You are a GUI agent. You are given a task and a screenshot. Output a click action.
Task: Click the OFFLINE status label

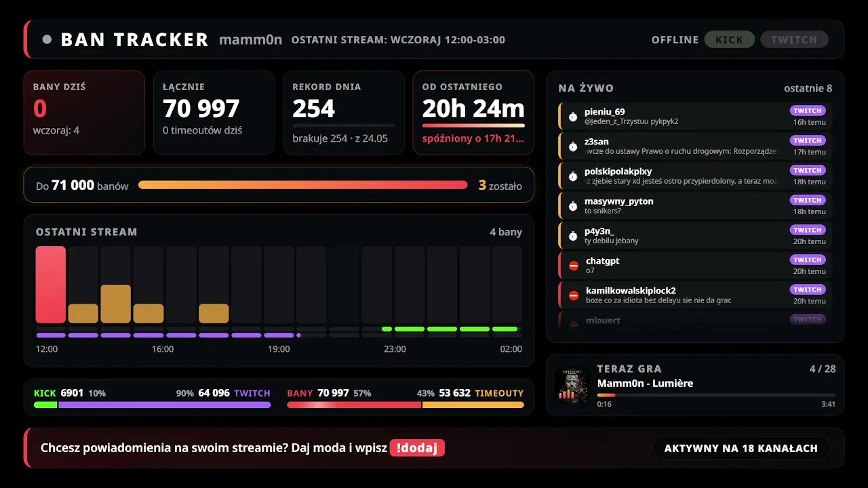click(x=675, y=39)
